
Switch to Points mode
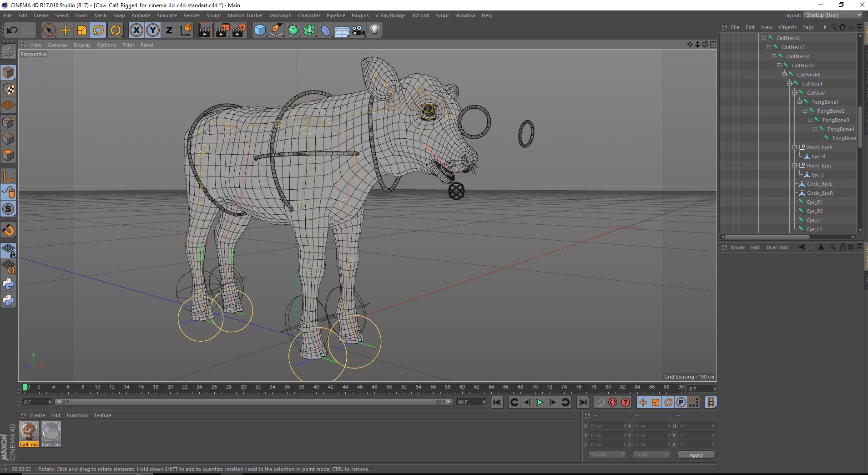click(8, 122)
